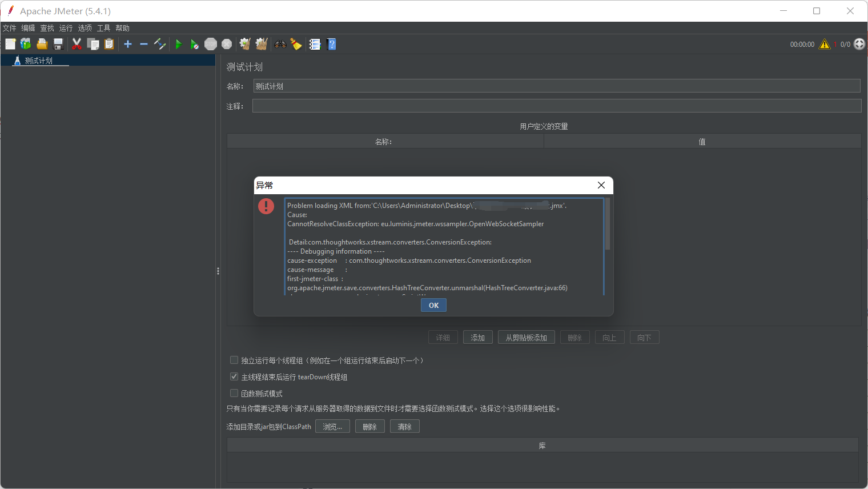868x489 pixels.
Task: Click the 0/0 thread count
Action: tap(845, 45)
